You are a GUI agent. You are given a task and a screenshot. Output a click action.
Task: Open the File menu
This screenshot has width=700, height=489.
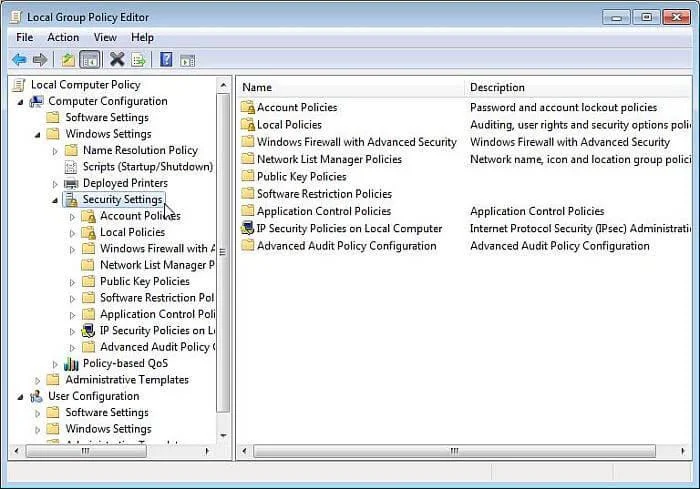click(25, 38)
